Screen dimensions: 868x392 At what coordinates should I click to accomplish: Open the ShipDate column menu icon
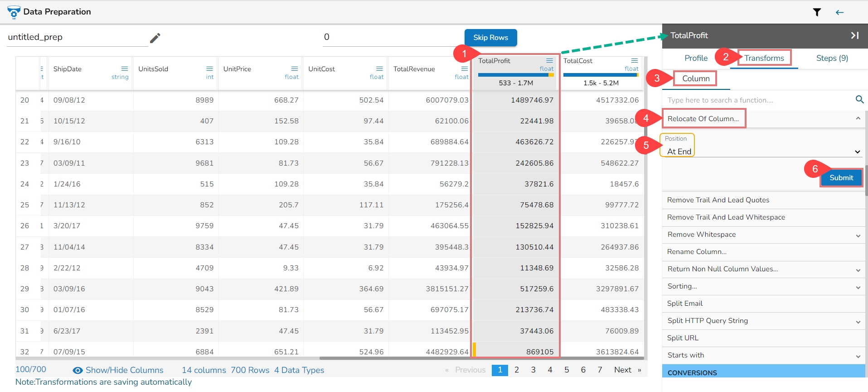[x=125, y=69]
